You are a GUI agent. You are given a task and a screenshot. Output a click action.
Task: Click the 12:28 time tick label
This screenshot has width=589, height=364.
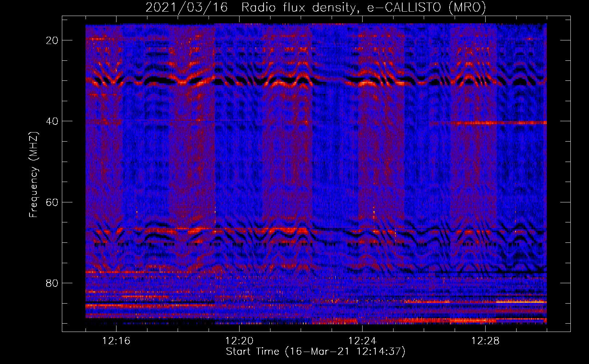click(485, 341)
